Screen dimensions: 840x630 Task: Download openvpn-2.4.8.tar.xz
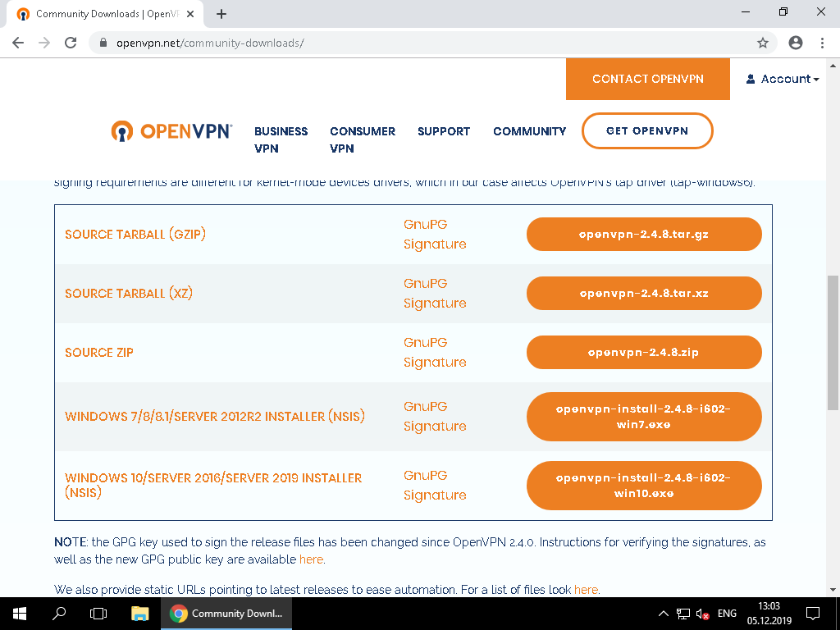click(644, 293)
